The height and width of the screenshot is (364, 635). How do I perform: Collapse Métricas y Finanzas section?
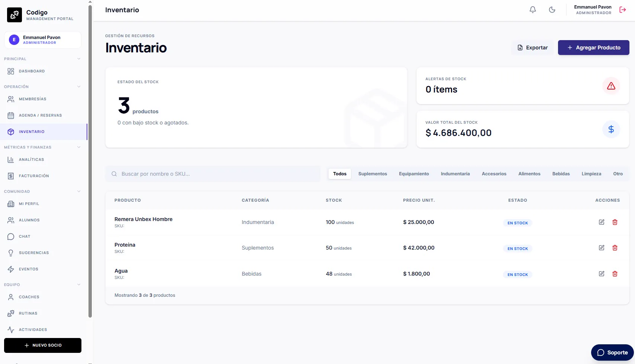click(x=79, y=147)
